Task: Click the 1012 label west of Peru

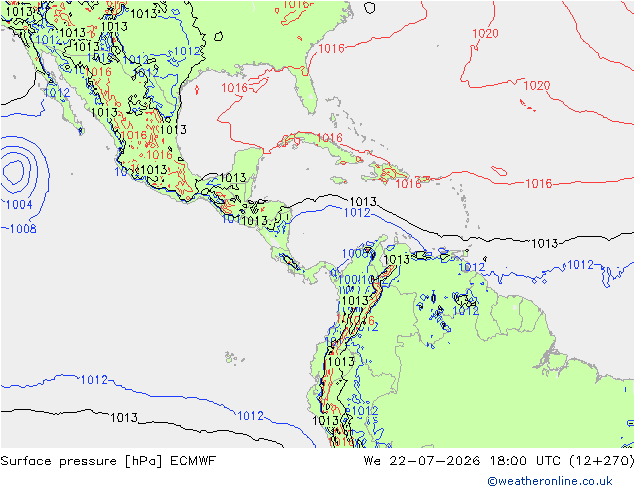Action: pyautogui.click(x=250, y=416)
